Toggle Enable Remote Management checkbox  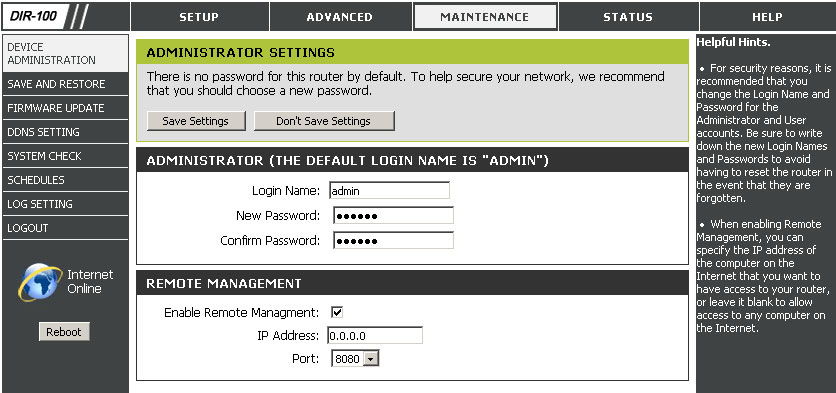click(x=337, y=312)
